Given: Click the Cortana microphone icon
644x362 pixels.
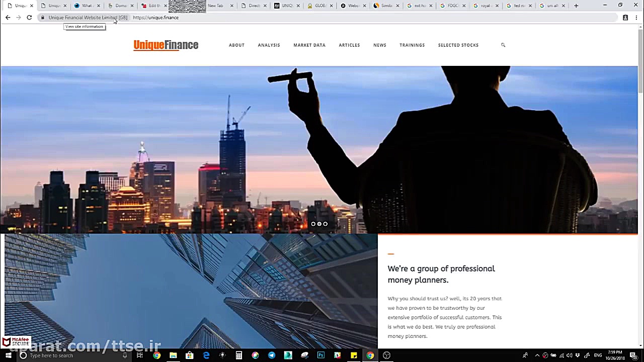Looking at the screenshot, I should click(x=125, y=355).
